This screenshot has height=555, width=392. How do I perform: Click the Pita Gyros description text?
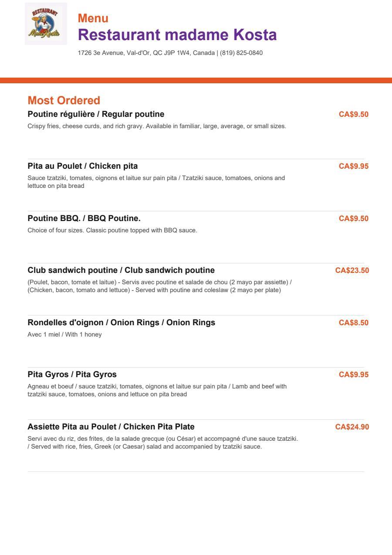click(157, 390)
